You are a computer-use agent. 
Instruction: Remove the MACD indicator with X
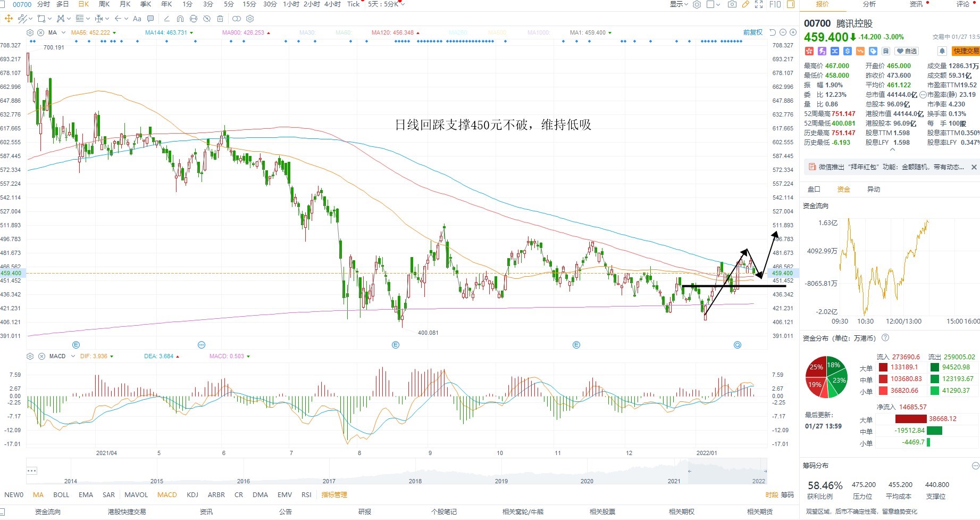coord(41,356)
